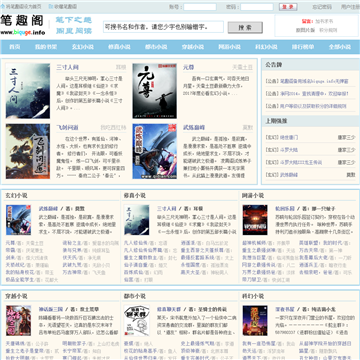360x360 pixels.
Task: Go to 首页 in the navigation bar
Action: pos(15,47)
